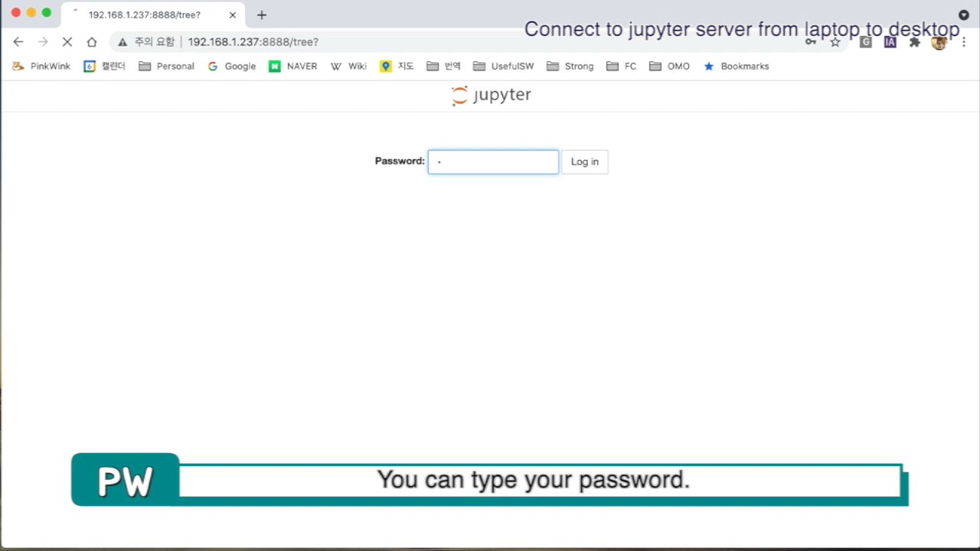Open the Extensions puzzle piece icon
980x551 pixels.
pyautogui.click(x=914, y=42)
